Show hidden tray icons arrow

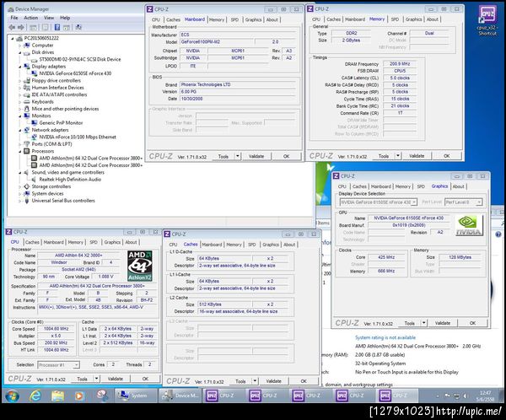438,396
